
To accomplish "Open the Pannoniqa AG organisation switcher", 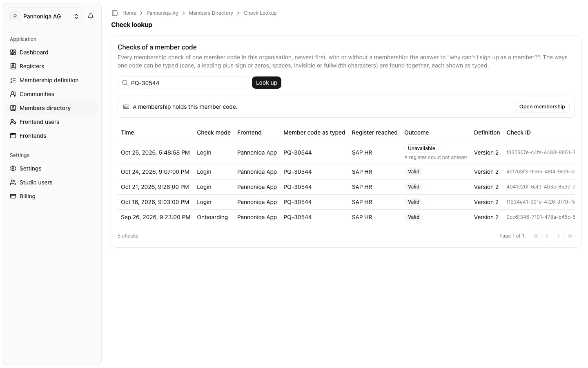I will coord(44,16).
